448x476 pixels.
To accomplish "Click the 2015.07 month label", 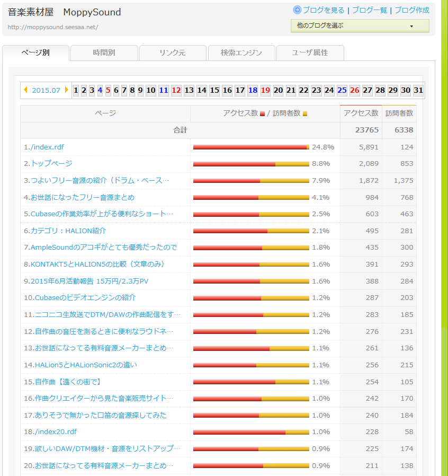I will [46, 90].
